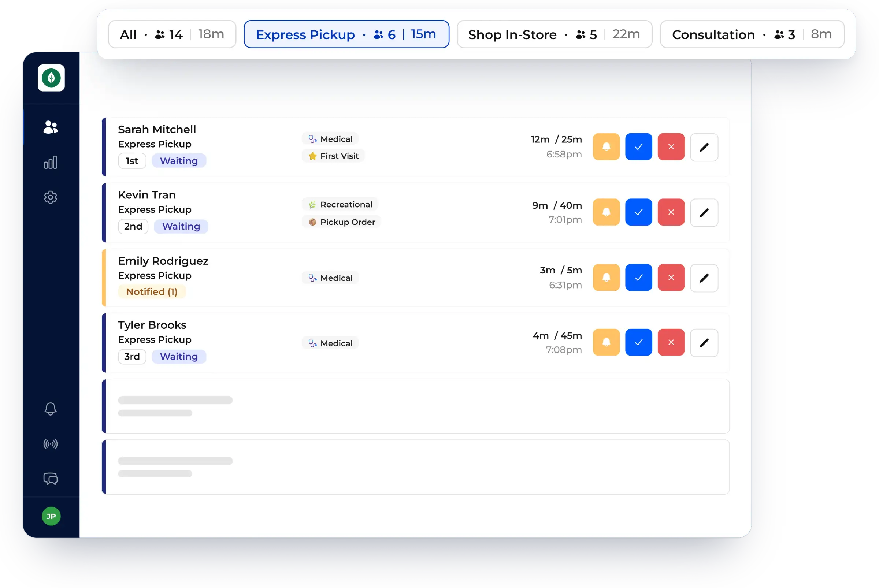Remove Kevin Tran with the red X
879x588 pixels.
click(x=671, y=212)
